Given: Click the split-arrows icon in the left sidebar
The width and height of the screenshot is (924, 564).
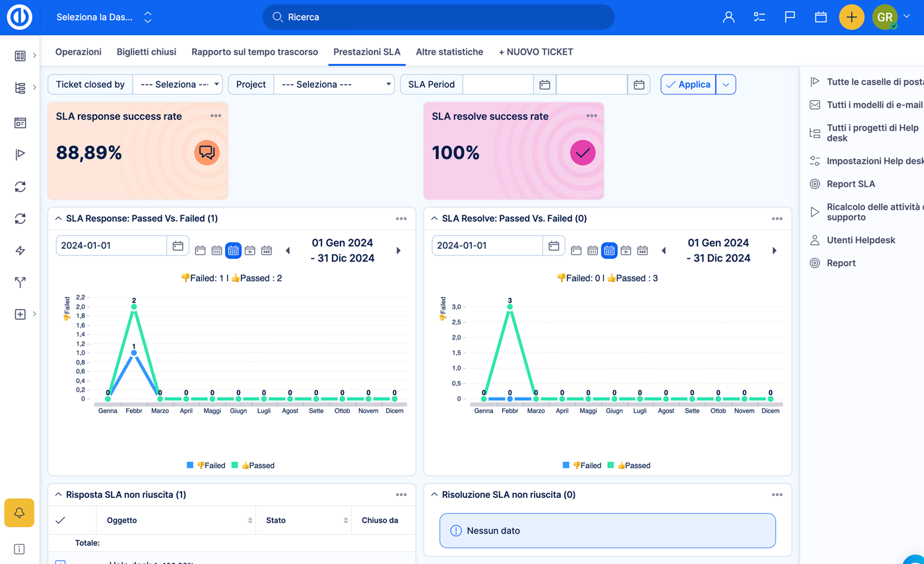Looking at the screenshot, I should tap(20, 283).
